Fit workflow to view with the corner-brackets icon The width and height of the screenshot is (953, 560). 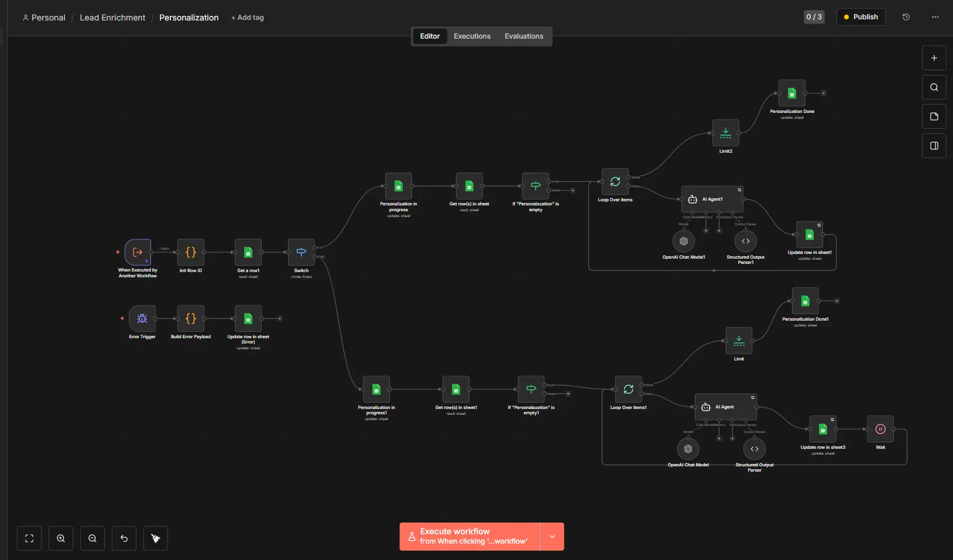pos(29,538)
